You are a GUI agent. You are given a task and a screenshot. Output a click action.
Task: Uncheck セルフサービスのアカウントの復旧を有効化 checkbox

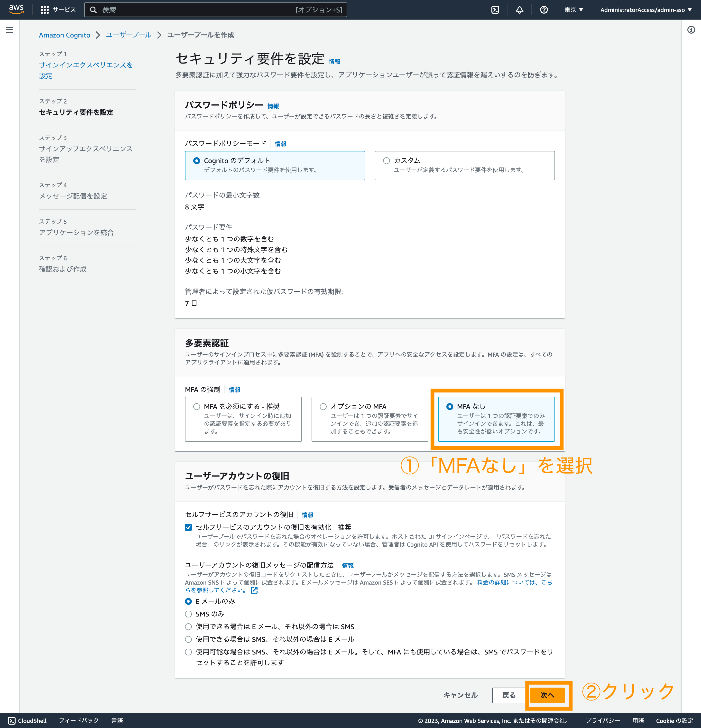tap(189, 527)
